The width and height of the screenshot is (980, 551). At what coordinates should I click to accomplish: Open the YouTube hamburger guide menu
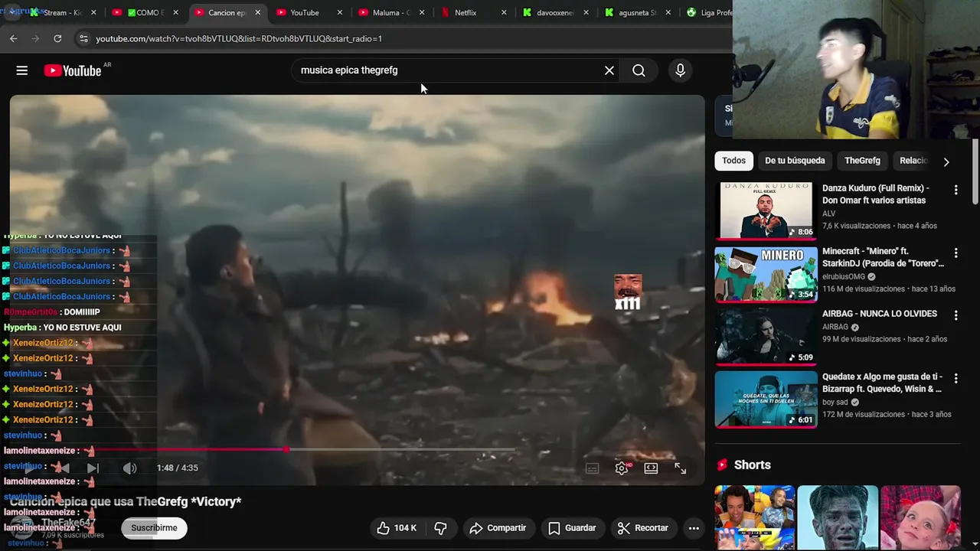22,70
